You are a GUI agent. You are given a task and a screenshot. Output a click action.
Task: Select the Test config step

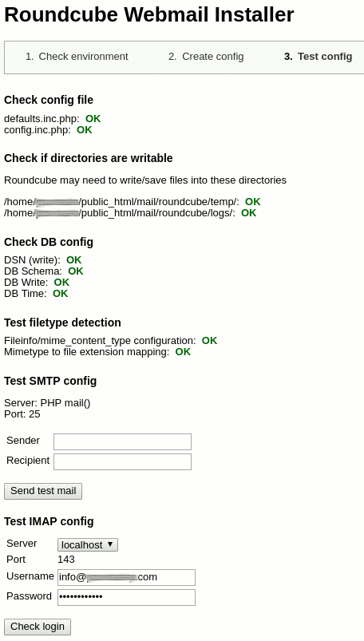318,57
